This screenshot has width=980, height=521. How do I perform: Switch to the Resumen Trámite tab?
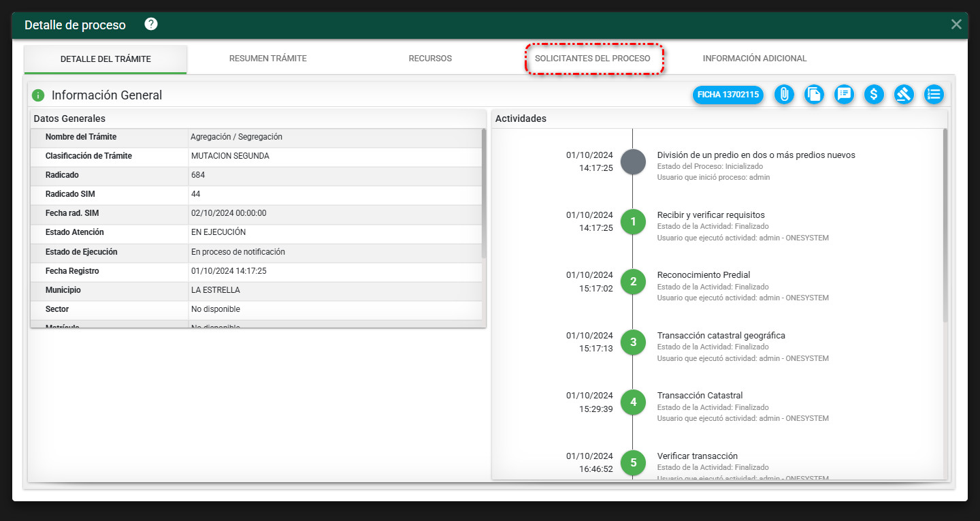[268, 59]
